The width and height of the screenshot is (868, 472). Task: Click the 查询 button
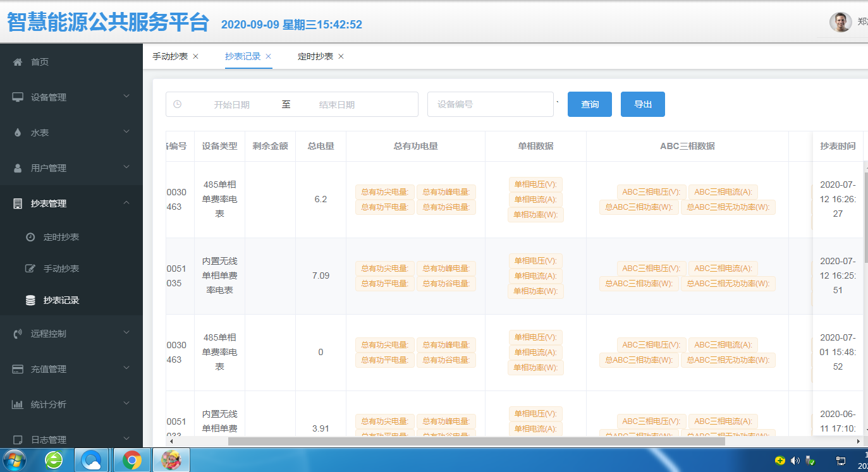[x=589, y=104]
